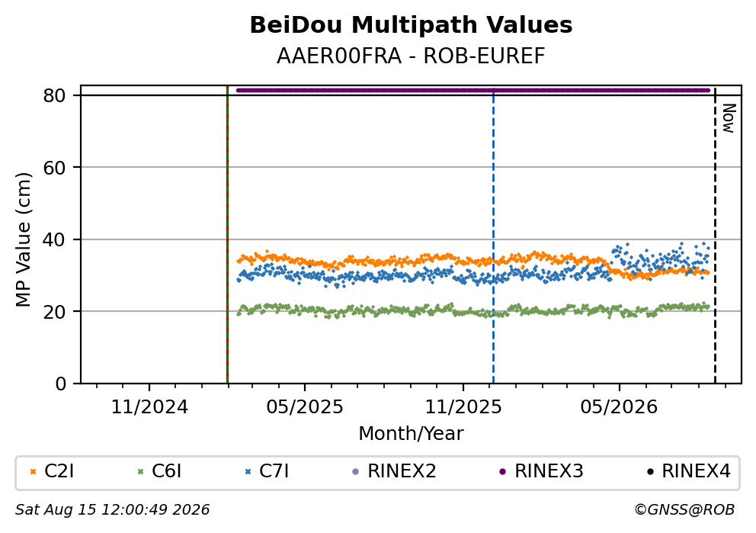Click the 11/2025 x-axis tick label
756x533 pixels.
[463, 408]
